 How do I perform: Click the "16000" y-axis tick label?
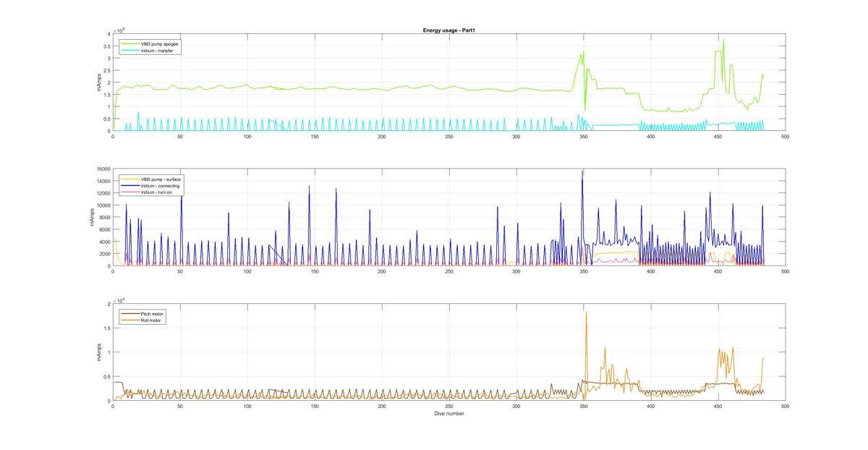tap(103, 169)
